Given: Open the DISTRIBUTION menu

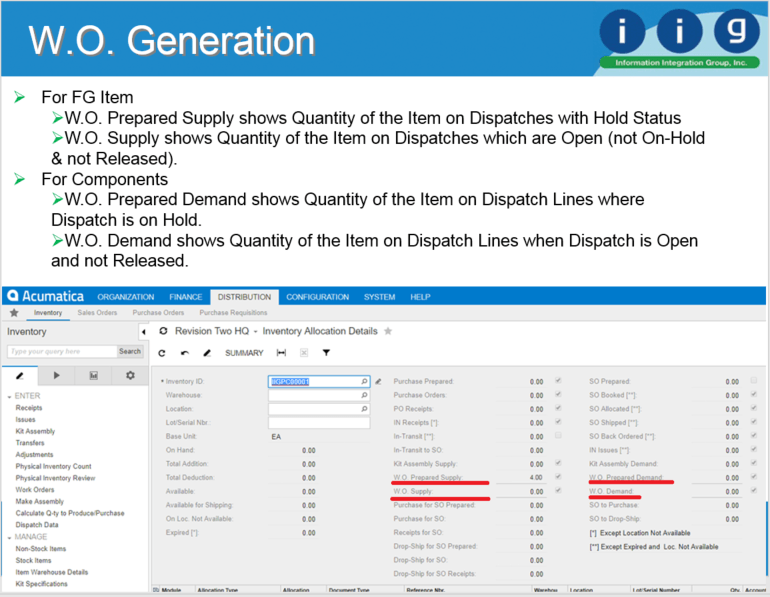Looking at the screenshot, I should click(244, 297).
